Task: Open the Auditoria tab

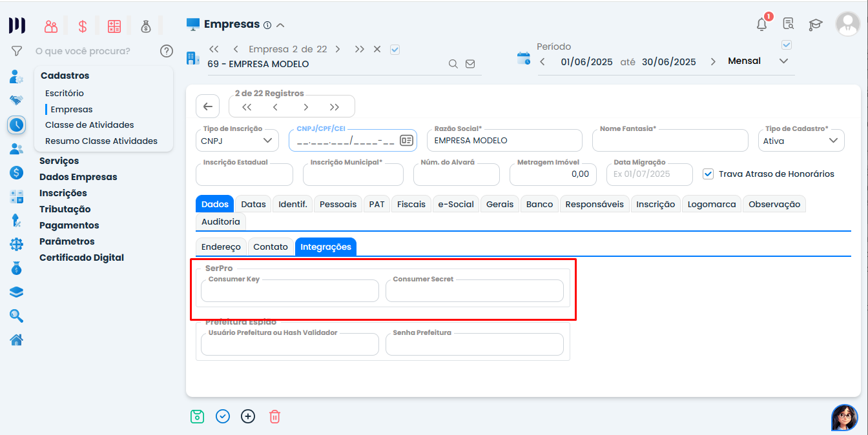Action: tap(221, 221)
